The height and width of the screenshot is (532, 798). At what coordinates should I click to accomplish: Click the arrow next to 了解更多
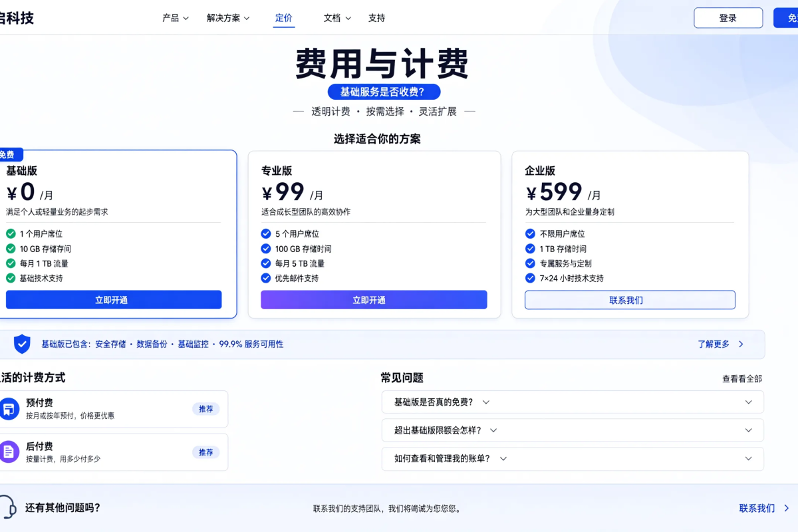[741, 344]
